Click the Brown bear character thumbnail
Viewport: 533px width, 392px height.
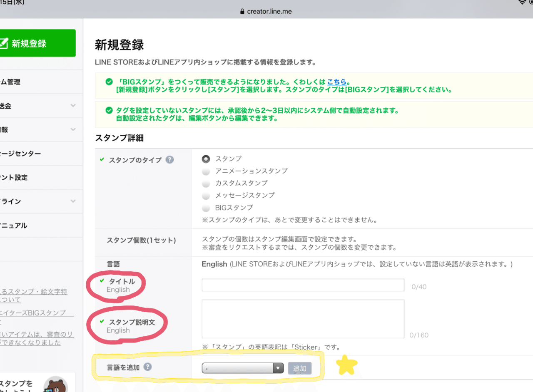point(55,385)
